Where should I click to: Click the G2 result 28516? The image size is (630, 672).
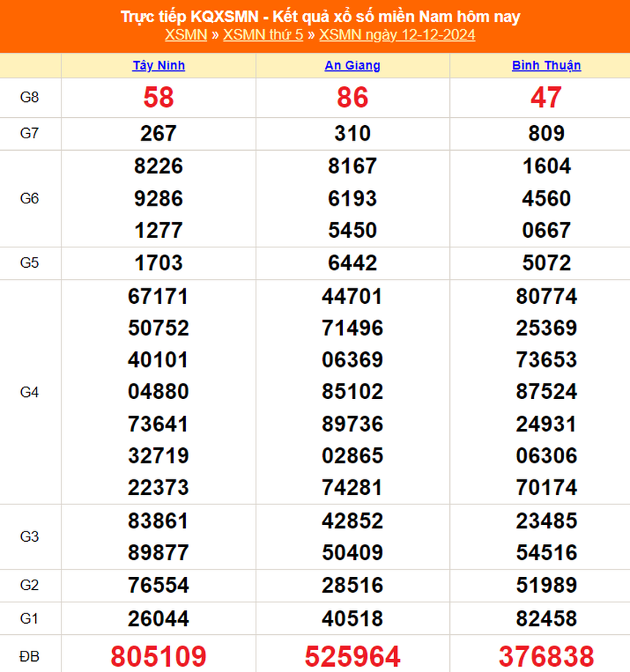pyautogui.click(x=352, y=586)
